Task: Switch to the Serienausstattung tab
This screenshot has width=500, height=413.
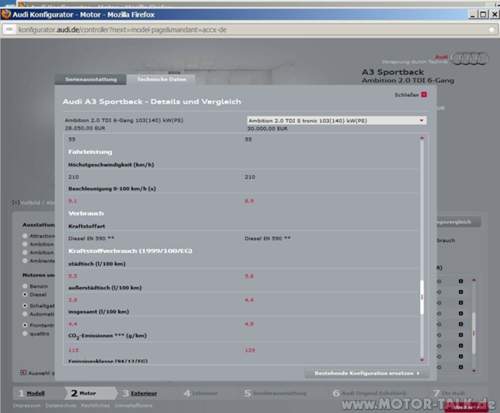Action: click(x=91, y=79)
